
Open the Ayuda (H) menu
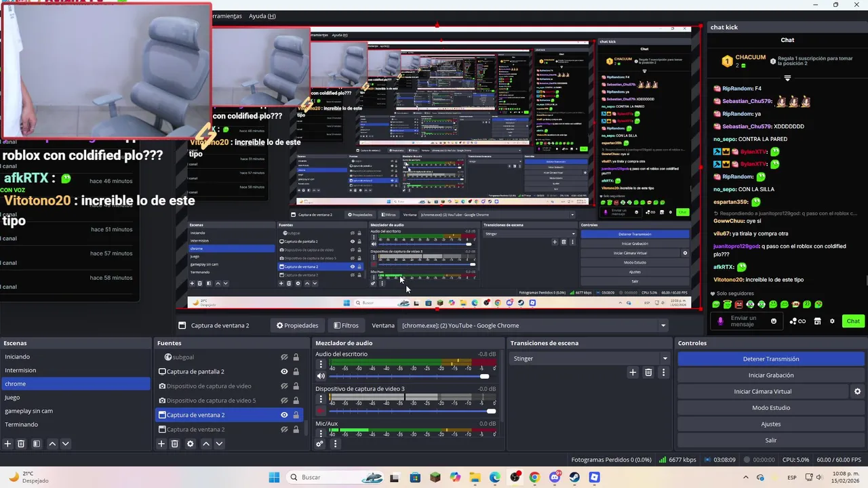[262, 16]
